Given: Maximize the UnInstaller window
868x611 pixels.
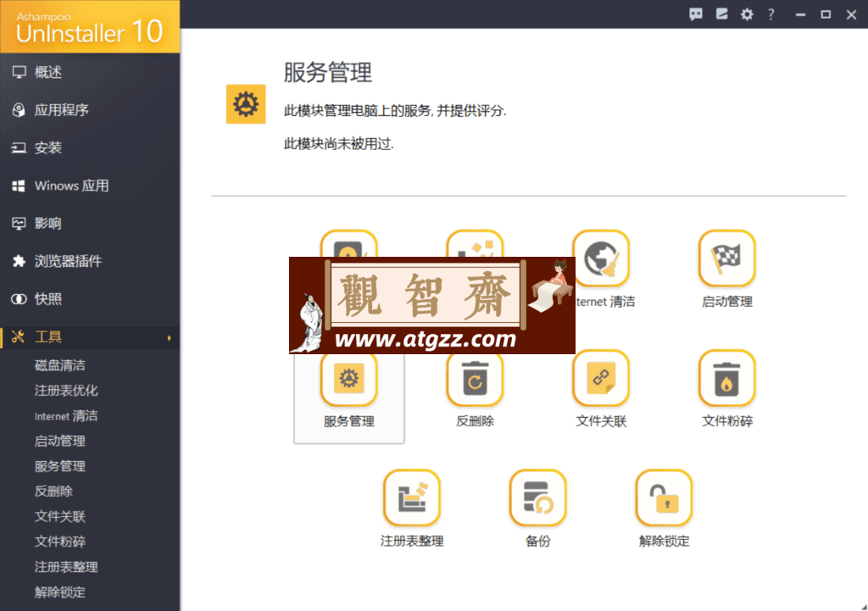Looking at the screenshot, I should [826, 14].
